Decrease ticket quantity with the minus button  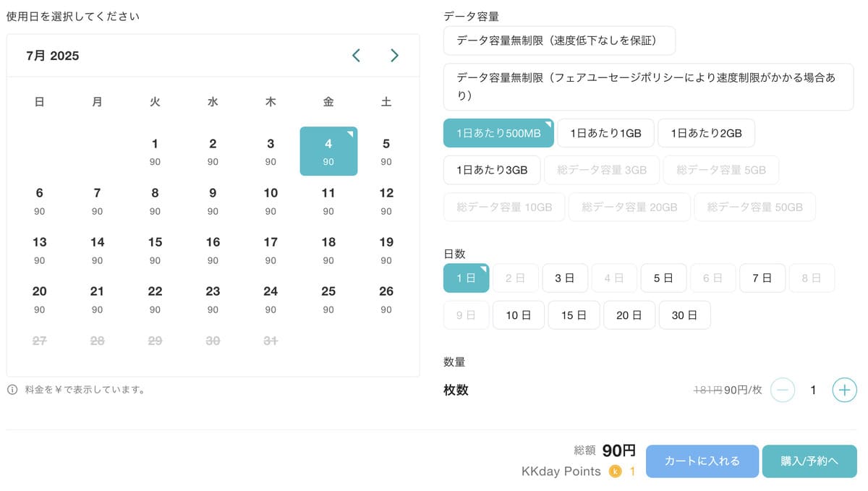(783, 390)
